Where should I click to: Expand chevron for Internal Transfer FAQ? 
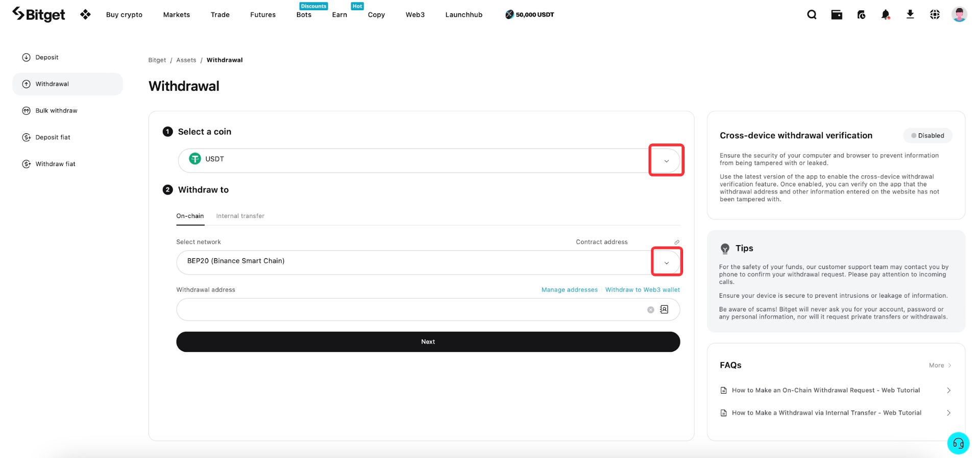[948, 413]
